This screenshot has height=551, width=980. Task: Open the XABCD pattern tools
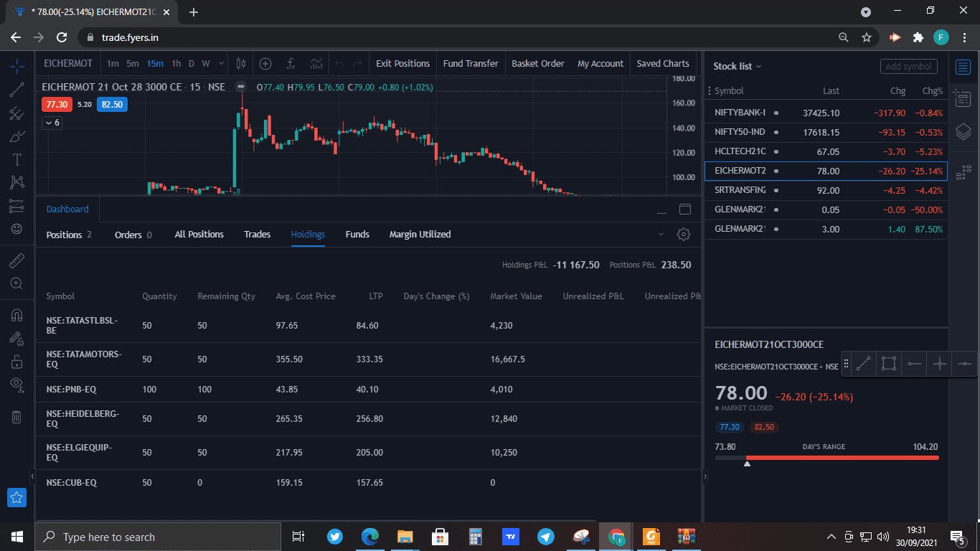(x=17, y=183)
